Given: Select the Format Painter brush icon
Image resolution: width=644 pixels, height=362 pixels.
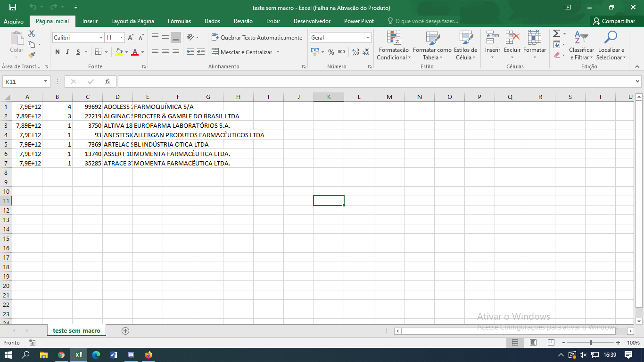Looking at the screenshot, I should coord(32,55).
